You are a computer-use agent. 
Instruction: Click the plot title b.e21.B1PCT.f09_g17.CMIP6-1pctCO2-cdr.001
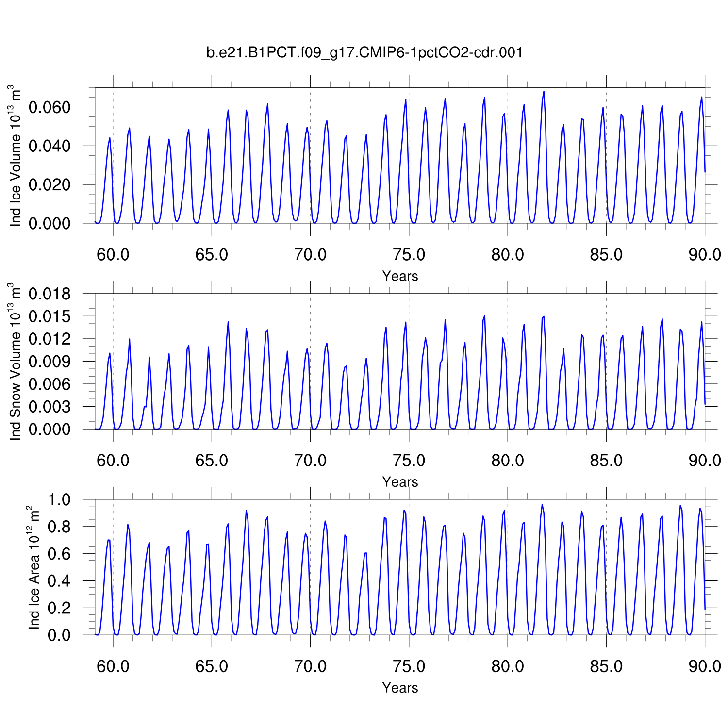364,52
